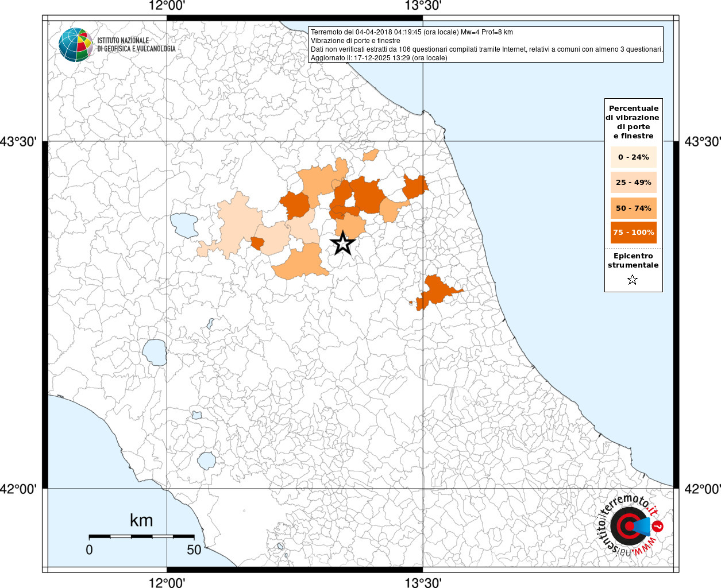
Task: Click 'Istituto Nazionale di Geofisica e Vulcanologia' text
Action: coord(136,45)
